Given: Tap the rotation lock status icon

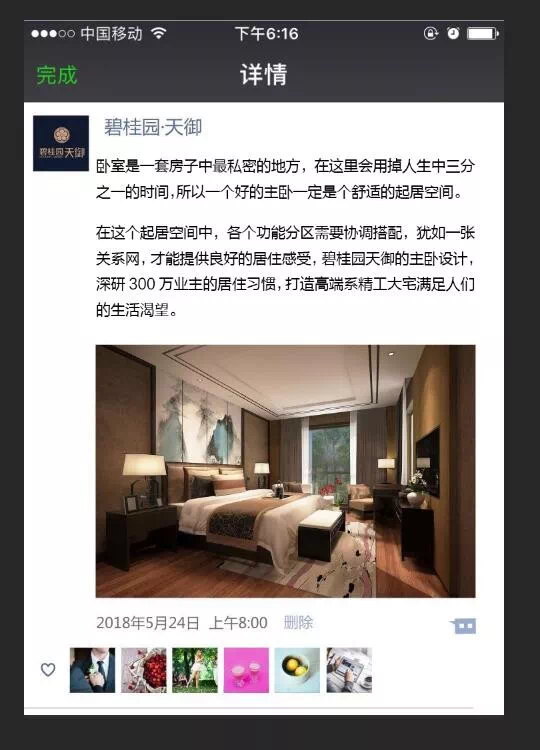Looking at the screenshot, I should point(431,33).
